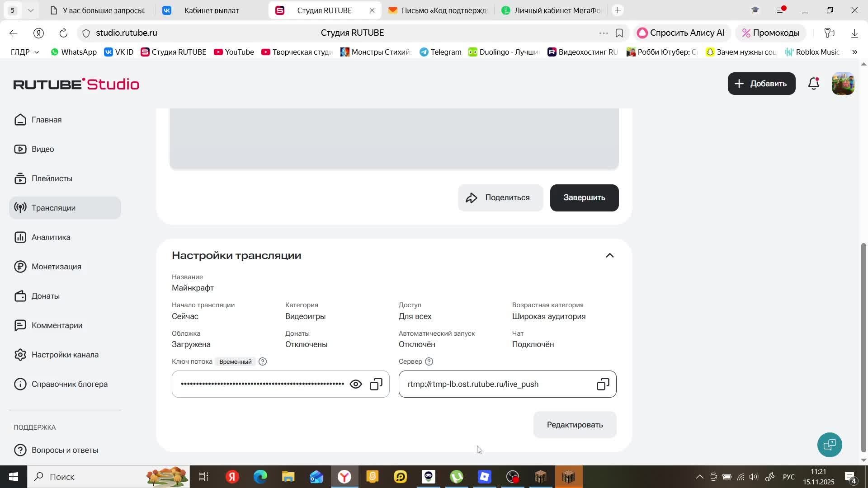Click the page vertical scrollbar
868x488 pixels.
(863, 348)
